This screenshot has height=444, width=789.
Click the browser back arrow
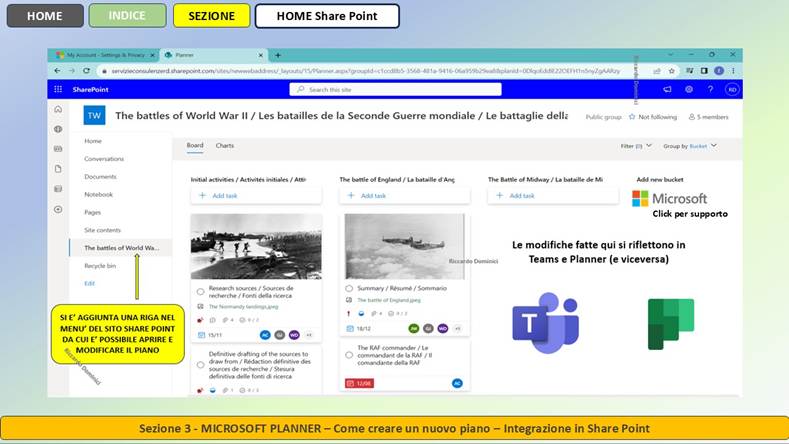[x=57, y=71]
